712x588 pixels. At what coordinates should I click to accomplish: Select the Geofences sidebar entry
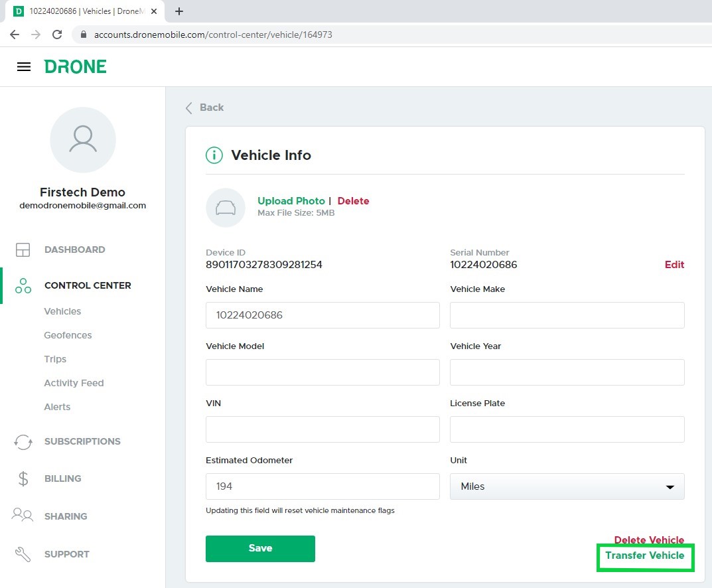click(67, 335)
